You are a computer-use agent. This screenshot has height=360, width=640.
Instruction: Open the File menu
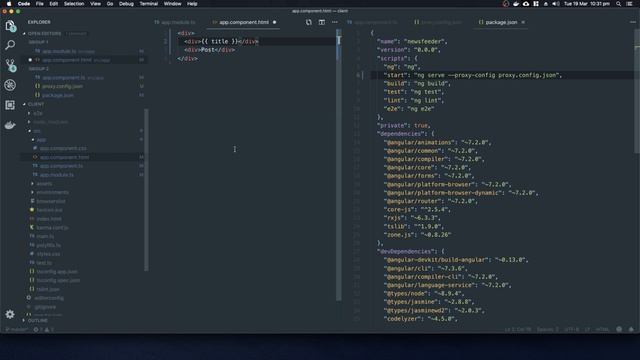click(x=40, y=4)
